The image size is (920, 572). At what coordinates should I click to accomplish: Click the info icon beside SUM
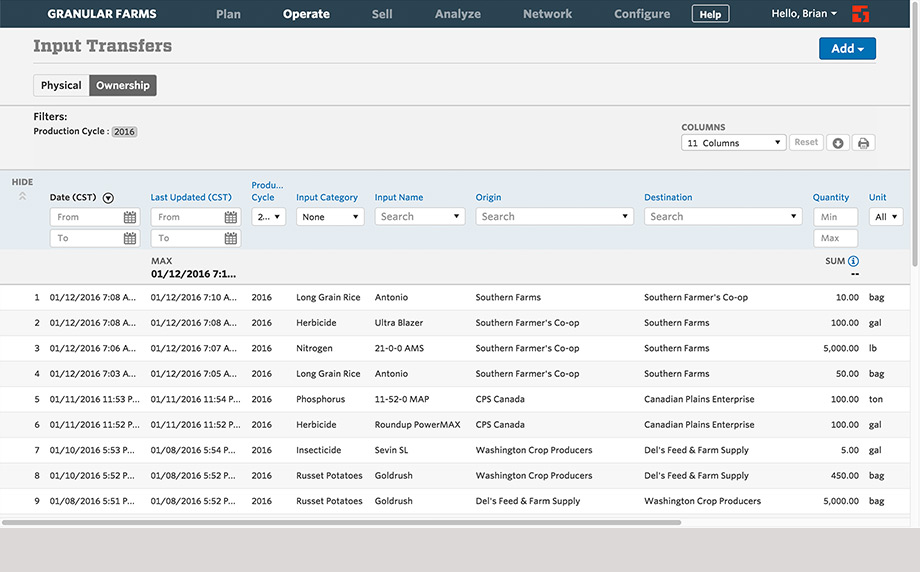pos(853,261)
